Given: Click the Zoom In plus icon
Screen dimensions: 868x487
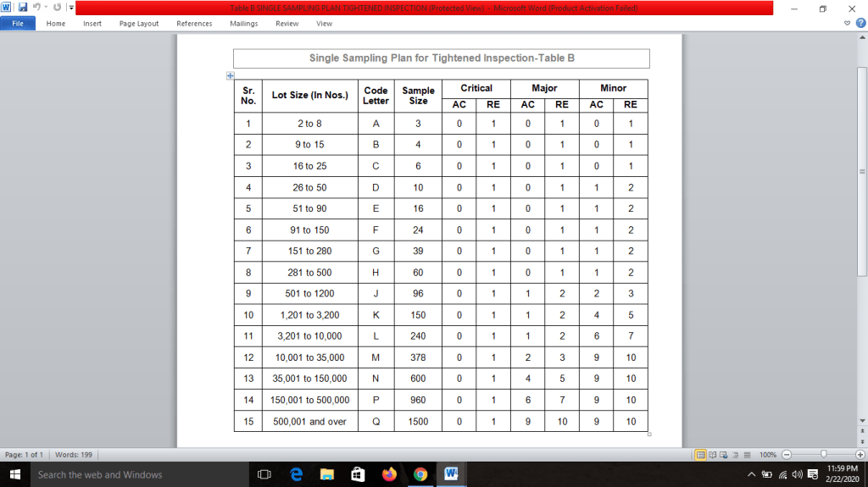Looking at the screenshot, I should (859, 455).
